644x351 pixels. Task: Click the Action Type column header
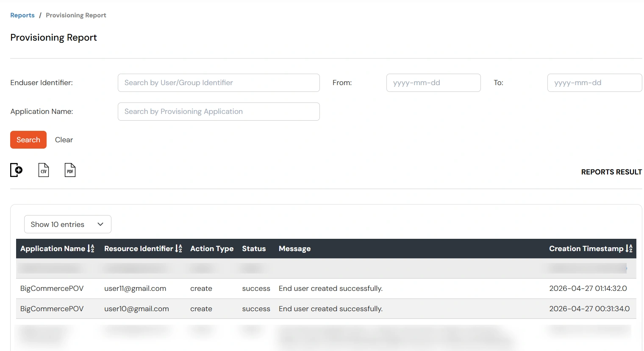click(x=212, y=249)
